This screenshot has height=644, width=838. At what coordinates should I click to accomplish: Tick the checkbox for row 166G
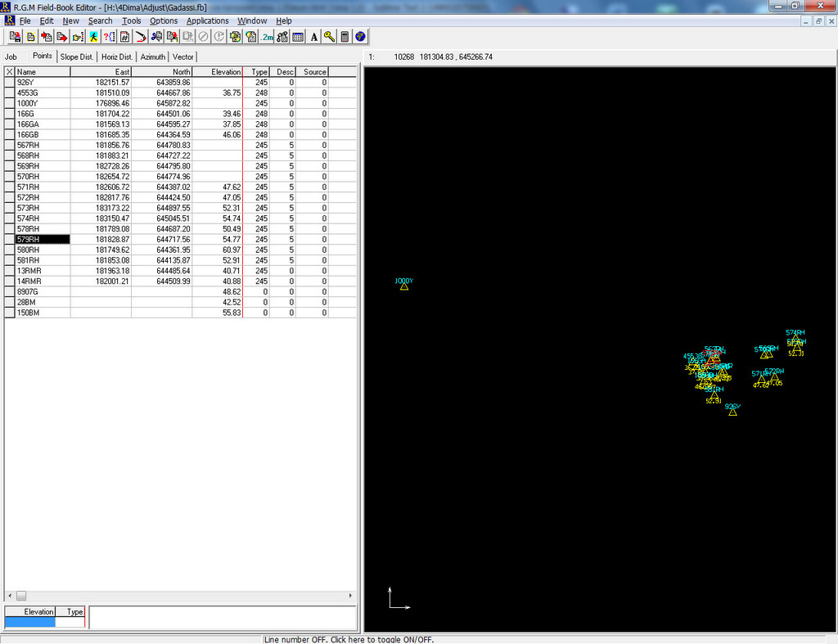[10, 114]
